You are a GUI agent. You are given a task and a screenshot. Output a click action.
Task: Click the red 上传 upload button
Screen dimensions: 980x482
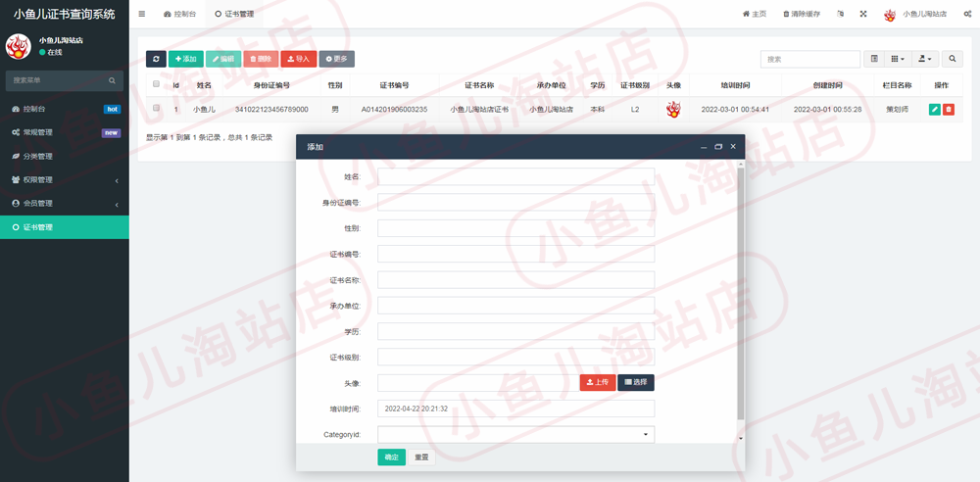tap(598, 383)
